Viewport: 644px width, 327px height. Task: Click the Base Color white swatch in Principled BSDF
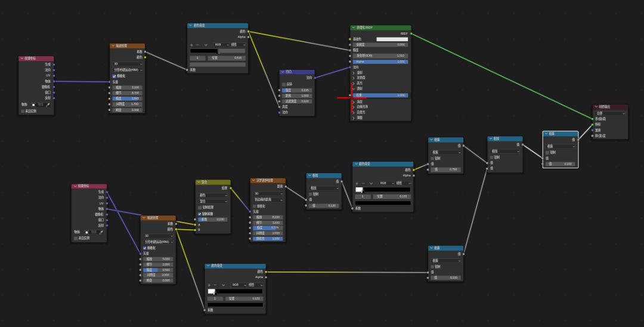(x=392, y=39)
